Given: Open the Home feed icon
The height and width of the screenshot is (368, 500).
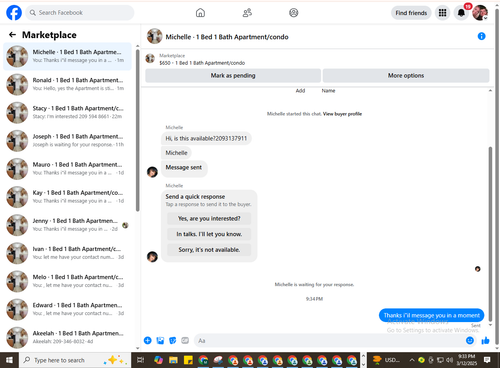Looking at the screenshot, I should pyautogui.click(x=200, y=13).
